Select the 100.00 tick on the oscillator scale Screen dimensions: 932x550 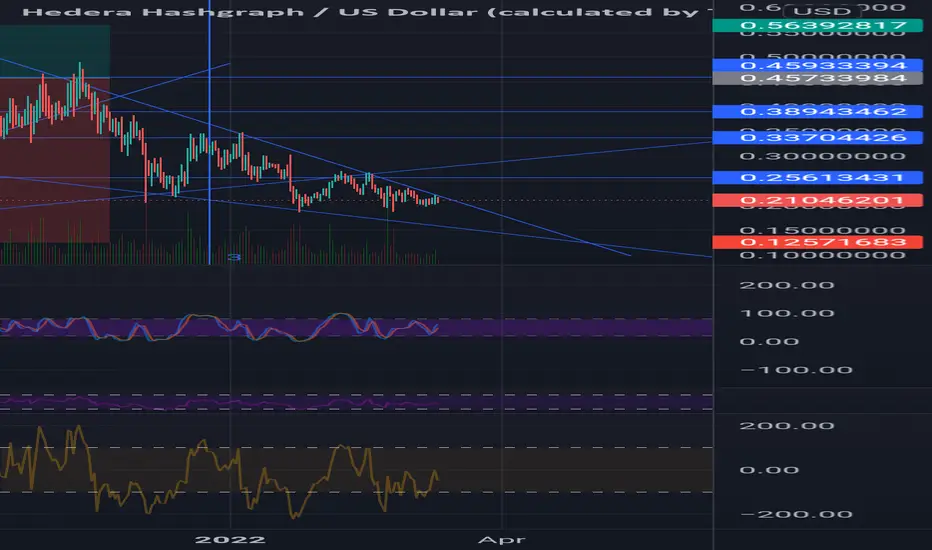(x=787, y=313)
